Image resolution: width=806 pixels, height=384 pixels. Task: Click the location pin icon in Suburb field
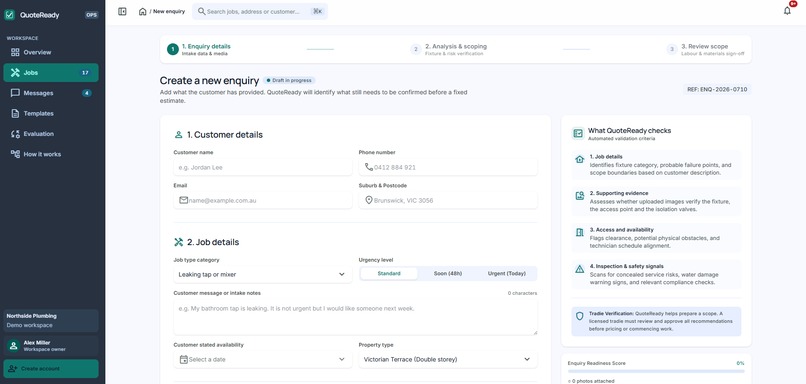point(369,200)
